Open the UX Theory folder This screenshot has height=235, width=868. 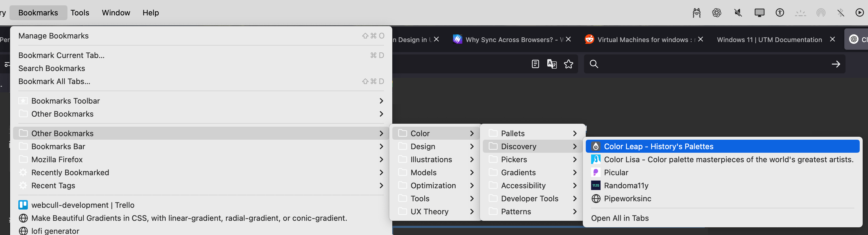pyautogui.click(x=435, y=212)
